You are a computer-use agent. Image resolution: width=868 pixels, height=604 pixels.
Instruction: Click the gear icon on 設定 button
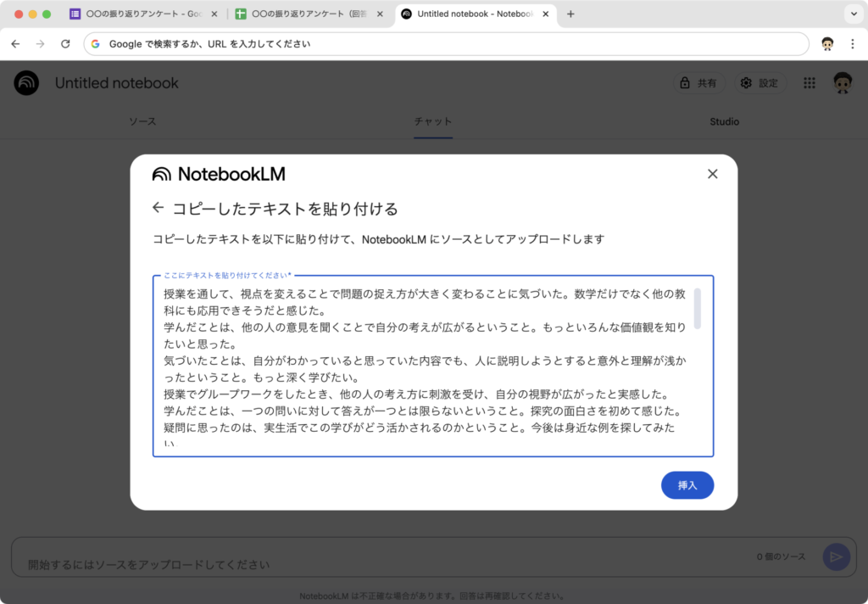coord(746,83)
